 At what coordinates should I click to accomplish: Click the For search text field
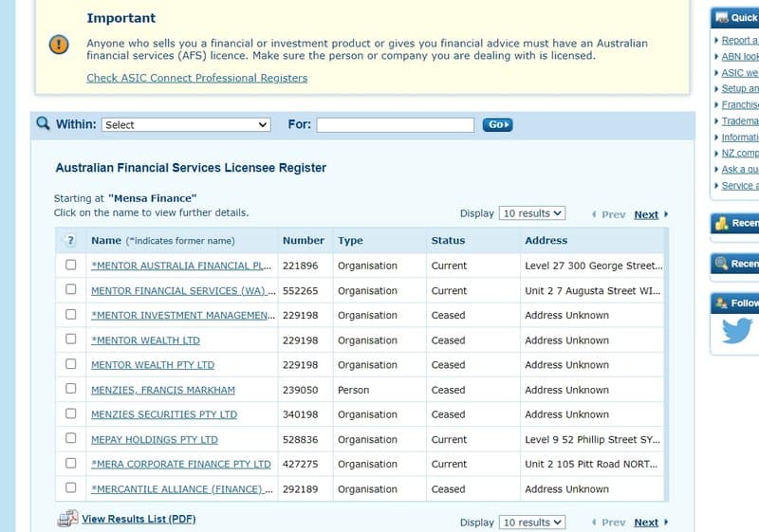pos(395,125)
